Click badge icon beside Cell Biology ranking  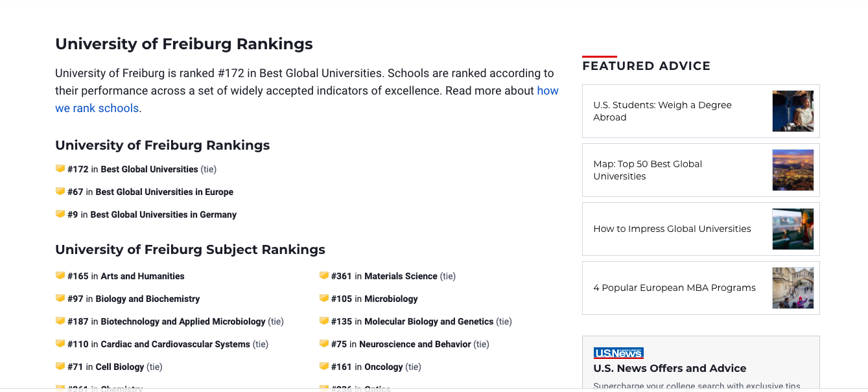(60, 367)
